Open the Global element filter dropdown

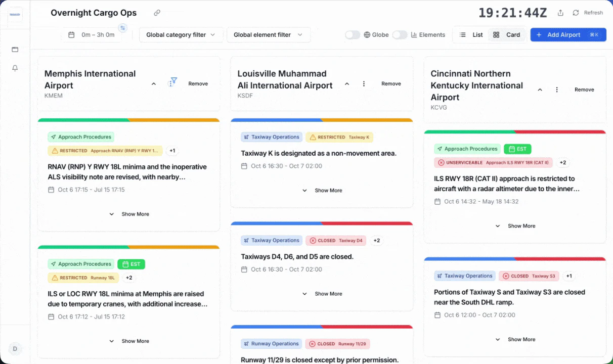(268, 34)
